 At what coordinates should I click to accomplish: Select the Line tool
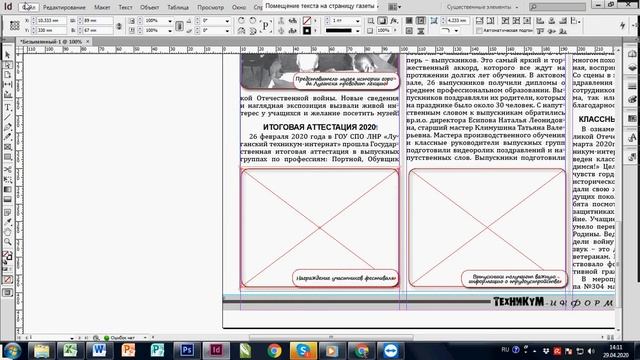8,118
